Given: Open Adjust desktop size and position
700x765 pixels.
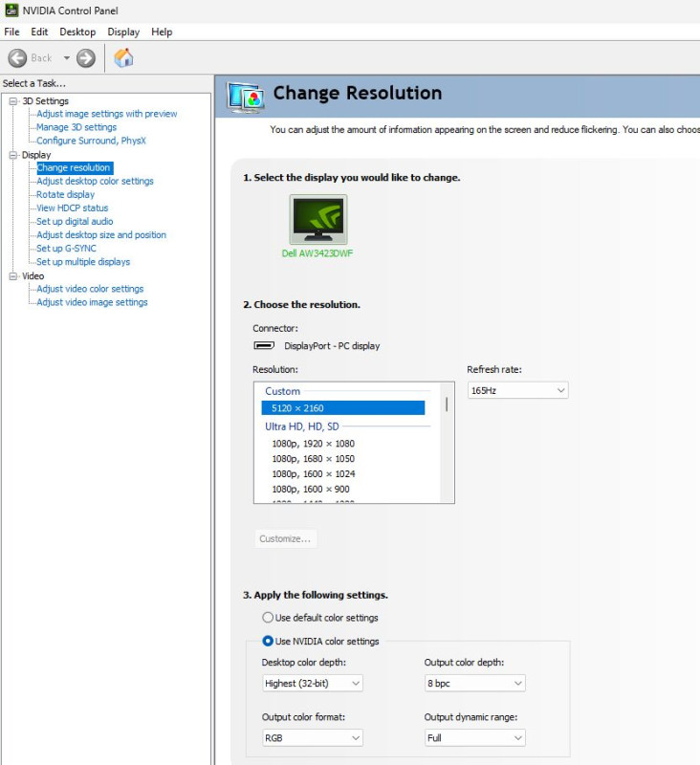Looking at the screenshot, I should click(x=101, y=234).
